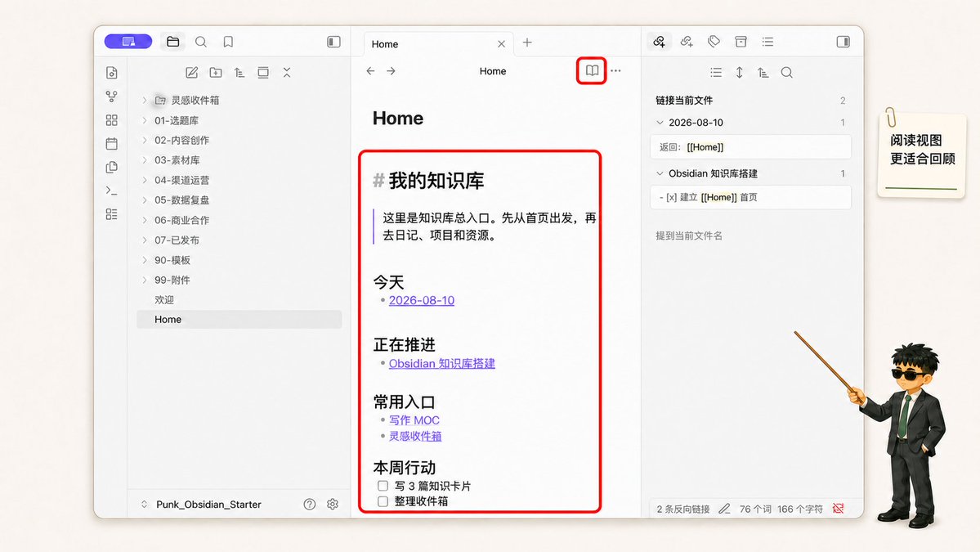
Task: Open the help icon
Action: pos(310,505)
